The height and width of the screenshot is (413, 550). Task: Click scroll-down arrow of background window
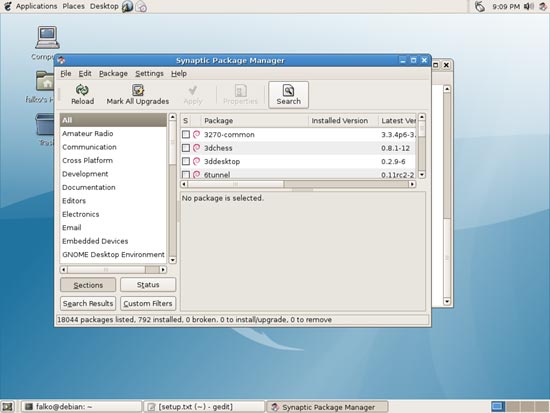(447, 301)
